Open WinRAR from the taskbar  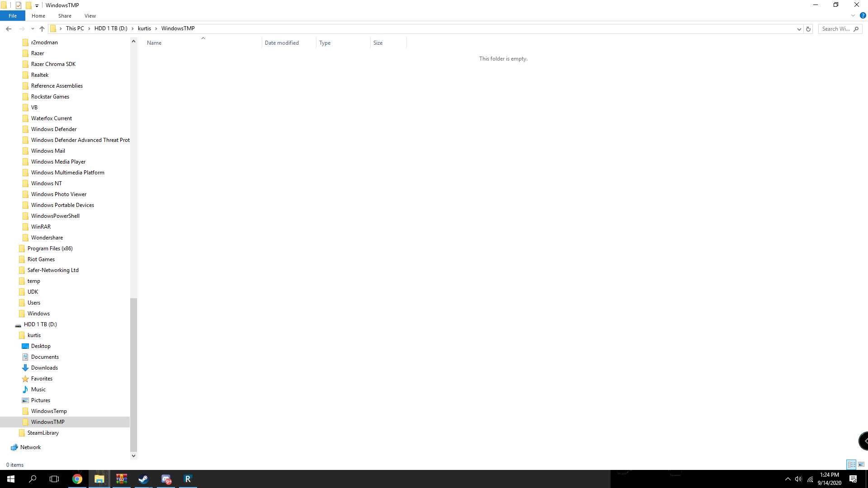pyautogui.click(x=121, y=479)
